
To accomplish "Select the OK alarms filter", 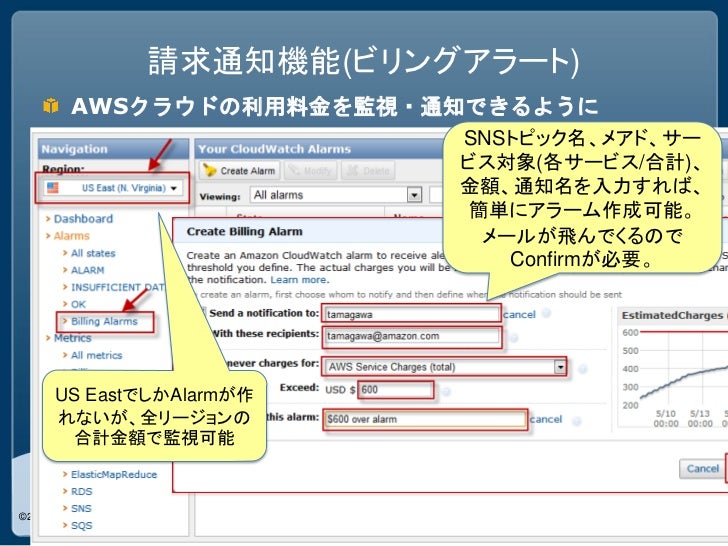I will tap(78, 304).
